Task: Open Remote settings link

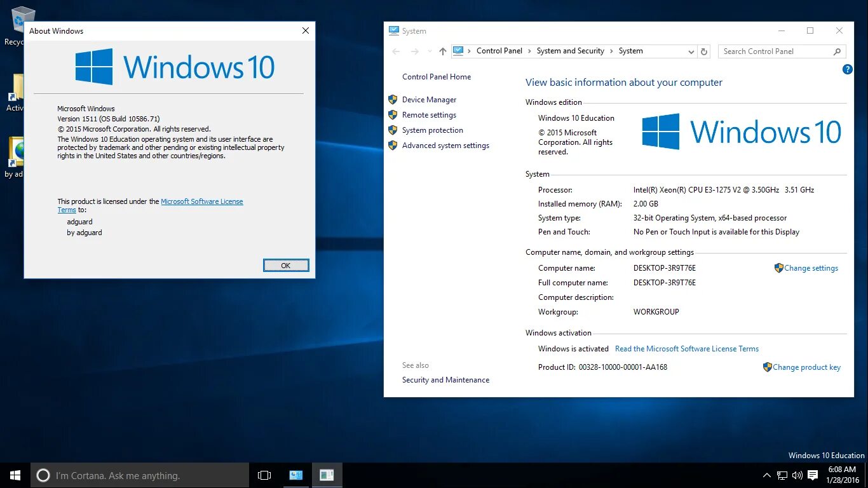Action: 429,115
